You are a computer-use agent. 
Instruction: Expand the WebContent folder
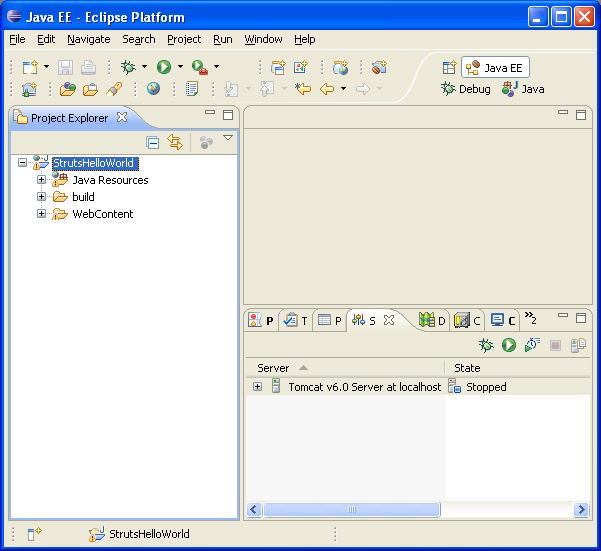pyautogui.click(x=42, y=214)
